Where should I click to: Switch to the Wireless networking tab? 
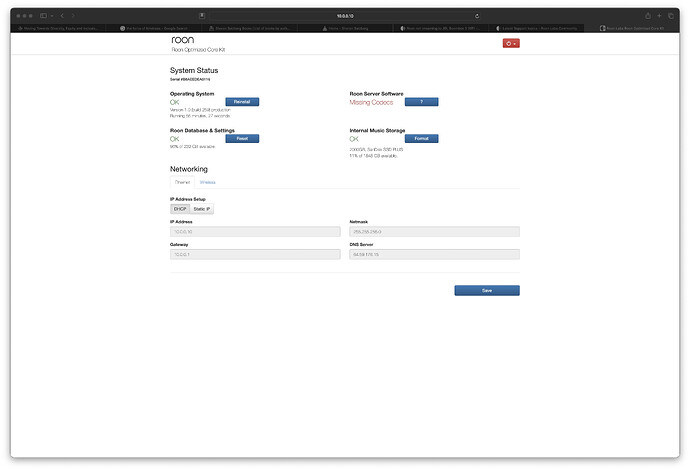coord(207,182)
